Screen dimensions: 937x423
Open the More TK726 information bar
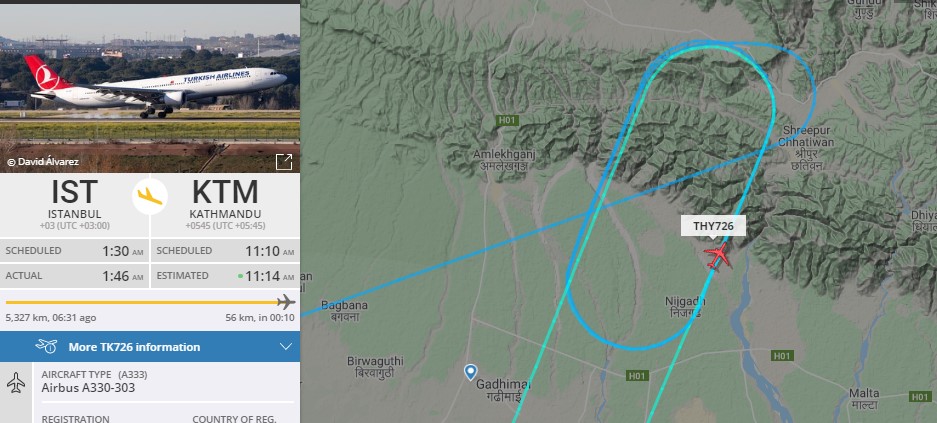[150, 347]
